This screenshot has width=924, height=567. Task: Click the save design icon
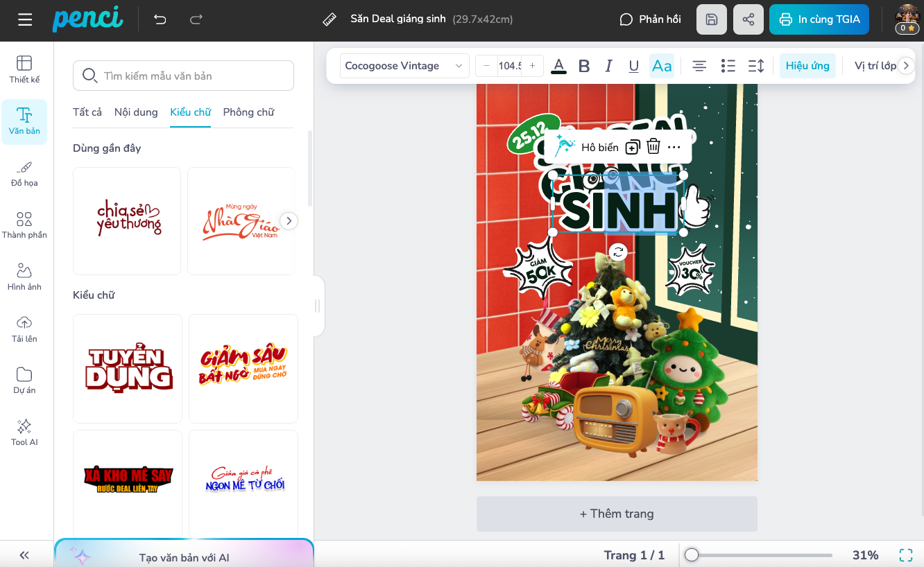(x=712, y=19)
